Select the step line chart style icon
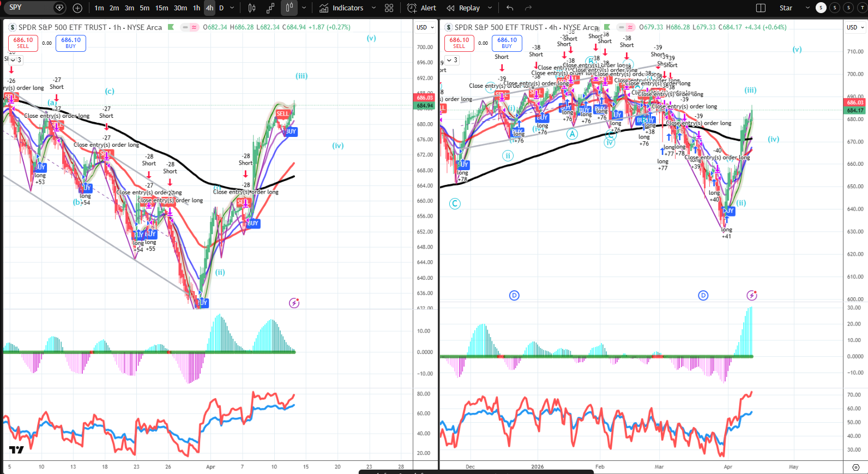 click(270, 8)
